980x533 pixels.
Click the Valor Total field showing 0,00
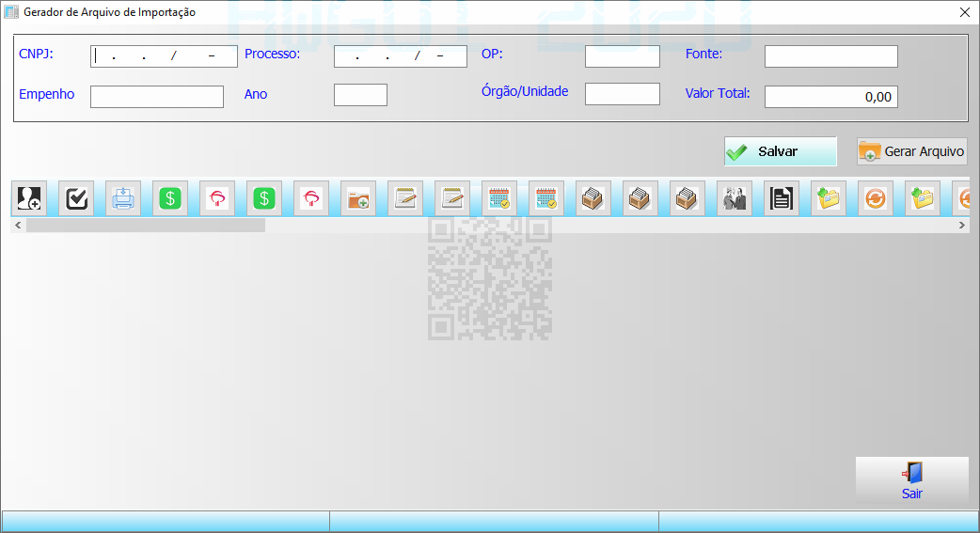(831, 97)
